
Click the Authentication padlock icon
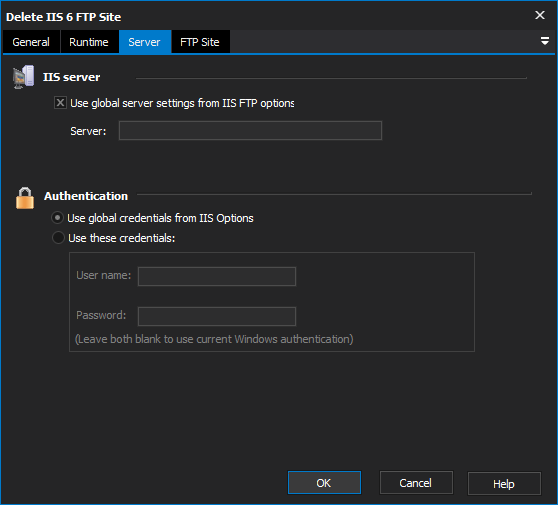tap(25, 198)
